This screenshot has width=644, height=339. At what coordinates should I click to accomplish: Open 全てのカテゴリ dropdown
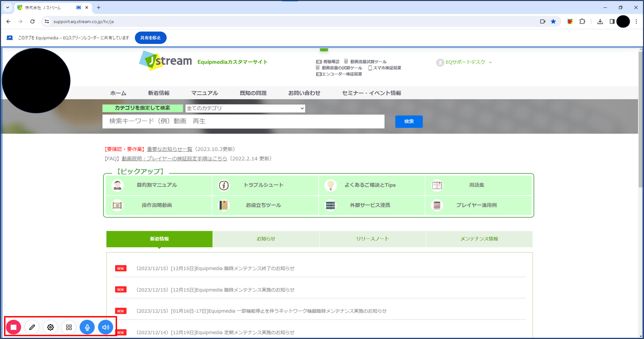pos(245,108)
